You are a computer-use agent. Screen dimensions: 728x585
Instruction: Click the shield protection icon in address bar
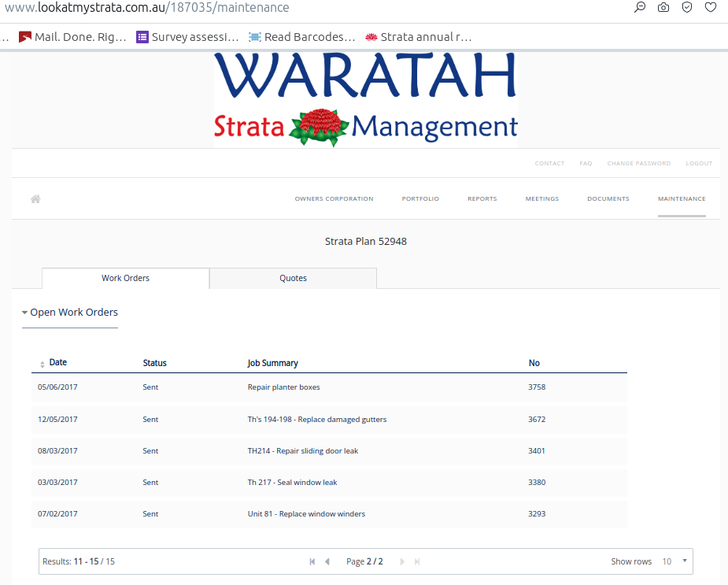point(687,7)
